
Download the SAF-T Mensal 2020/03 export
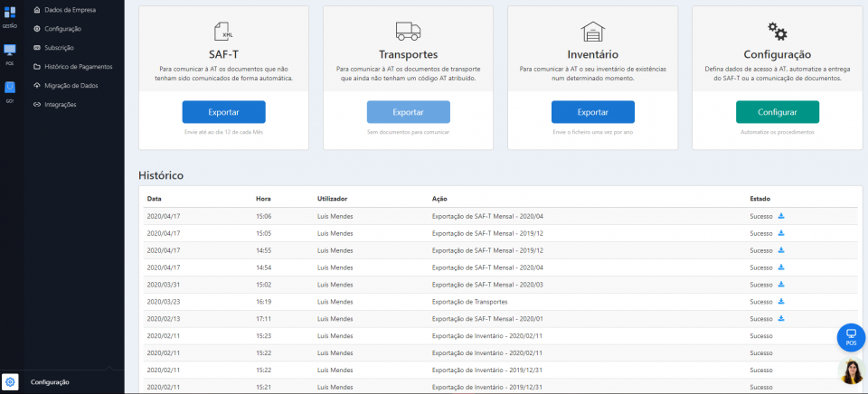tap(781, 284)
